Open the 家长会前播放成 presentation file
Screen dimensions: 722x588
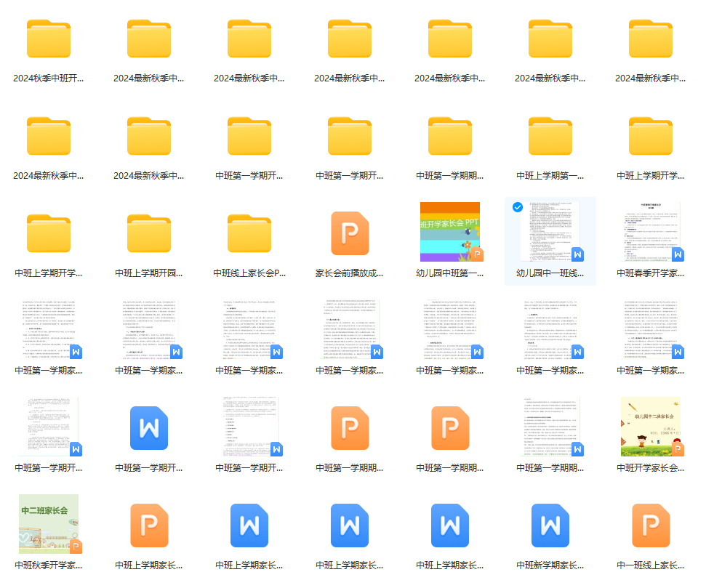coord(349,233)
